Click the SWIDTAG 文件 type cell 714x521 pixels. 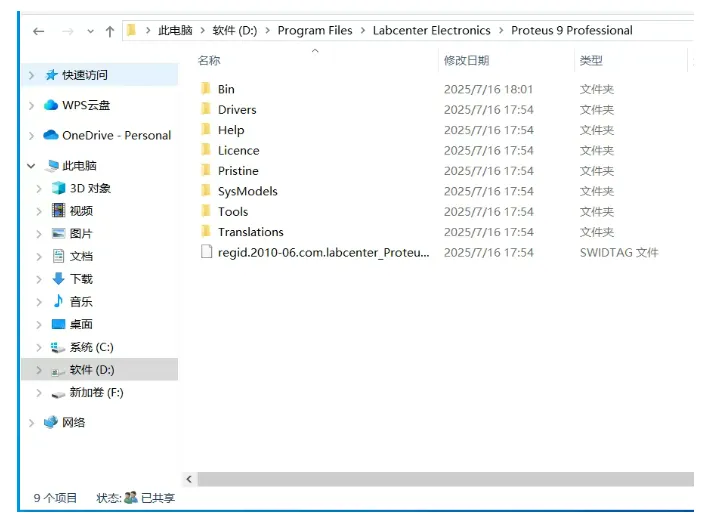coord(619,252)
